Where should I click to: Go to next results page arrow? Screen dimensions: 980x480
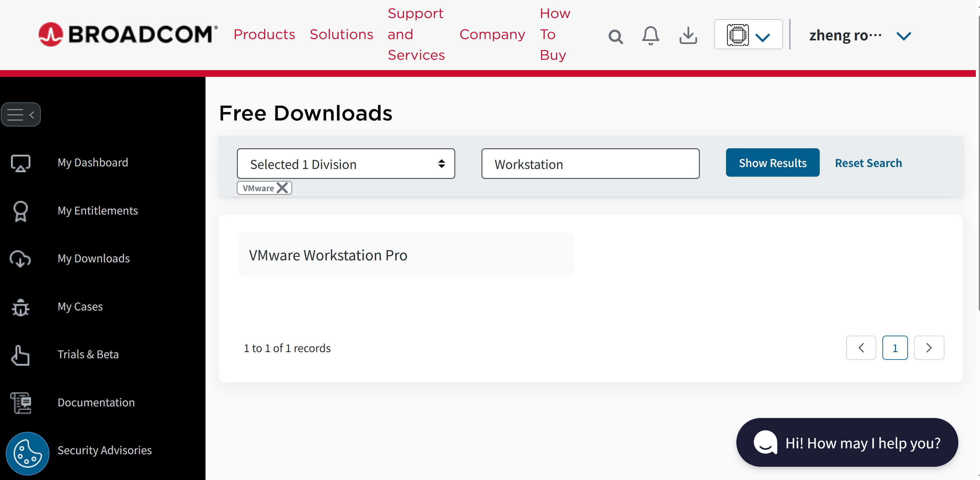[x=929, y=348]
